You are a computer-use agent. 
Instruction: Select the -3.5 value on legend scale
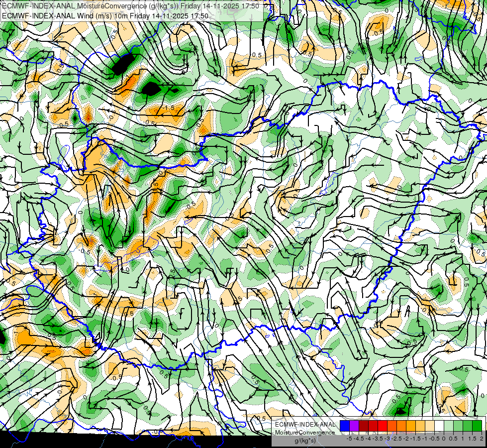(378, 439)
